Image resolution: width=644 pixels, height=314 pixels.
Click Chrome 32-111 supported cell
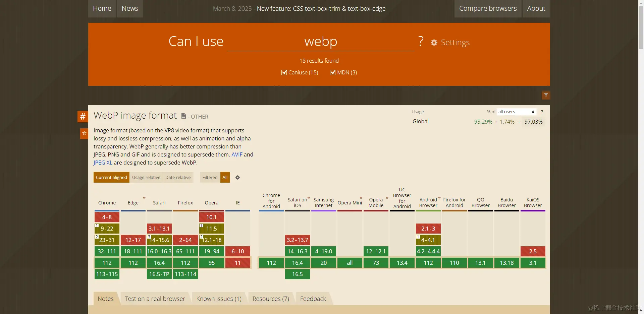click(107, 251)
